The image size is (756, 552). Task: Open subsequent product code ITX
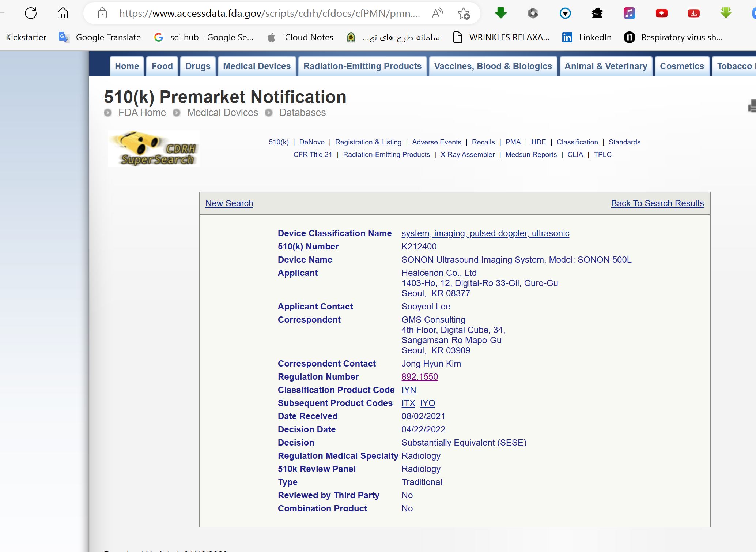pos(408,403)
